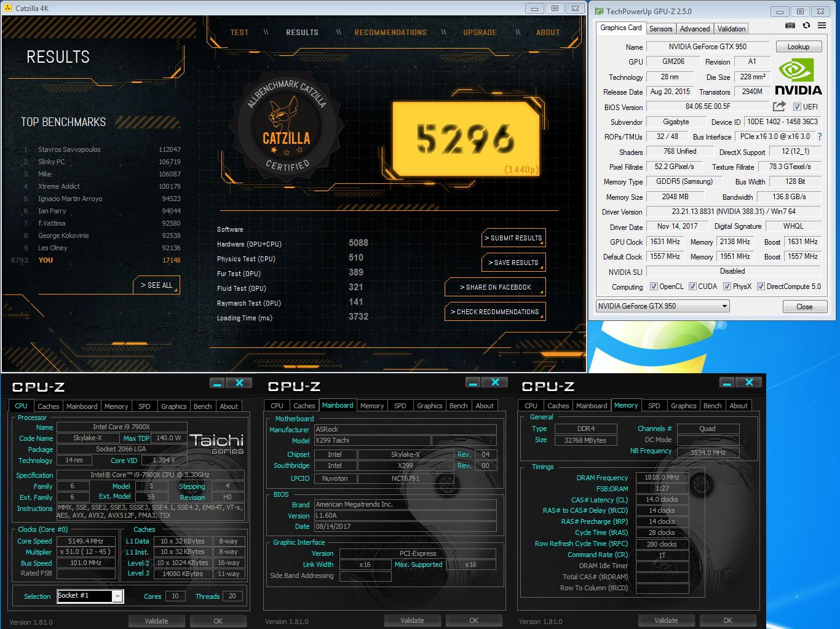Click the Catzilla Certified cat badge
The image size is (840, 629).
coord(287,125)
